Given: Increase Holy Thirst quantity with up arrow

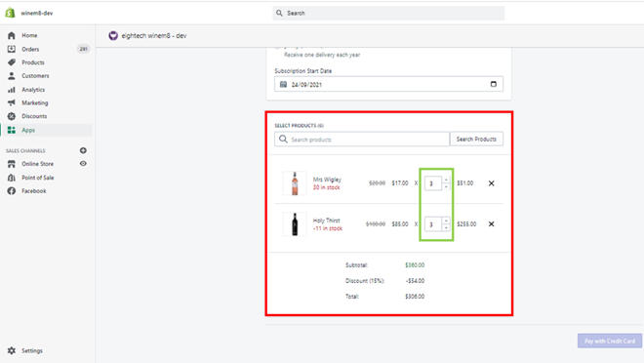Looking at the screenshot, I should tap(446, 221).
